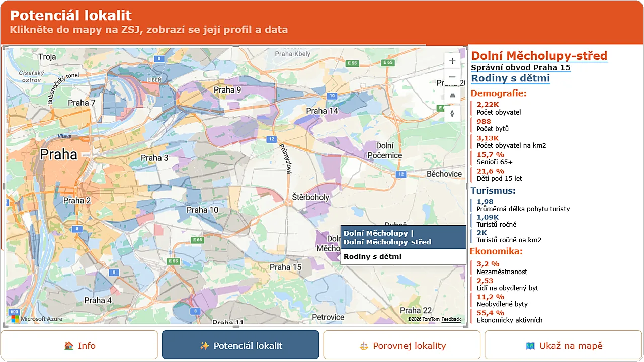Open the map Feedback link
The width and height of the screenshot is (644, 362).
click(451, 319)
